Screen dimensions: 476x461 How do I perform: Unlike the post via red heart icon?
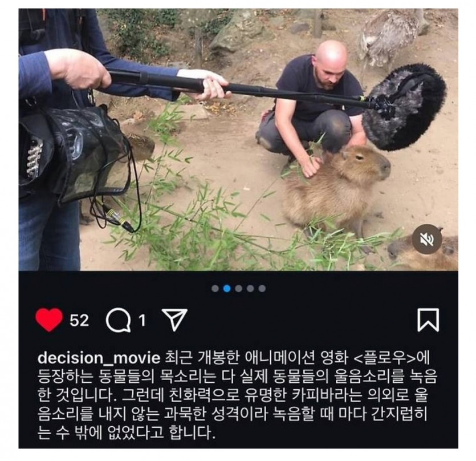[x=49, y=320]
